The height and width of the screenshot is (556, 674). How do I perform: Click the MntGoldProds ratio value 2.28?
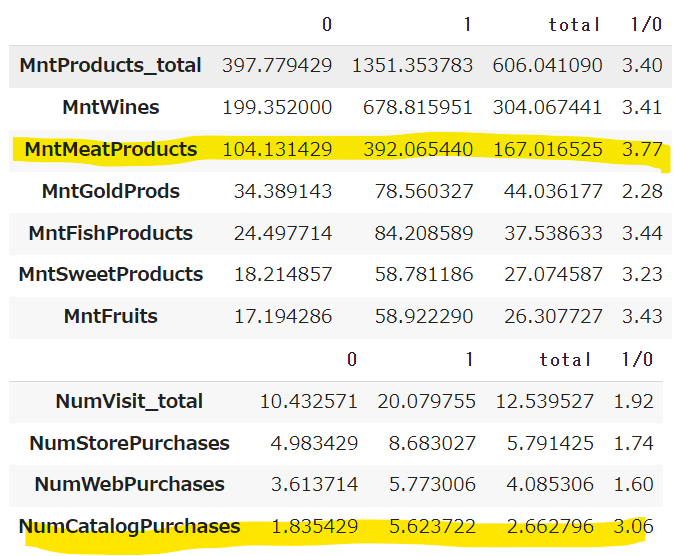(641, 191)
